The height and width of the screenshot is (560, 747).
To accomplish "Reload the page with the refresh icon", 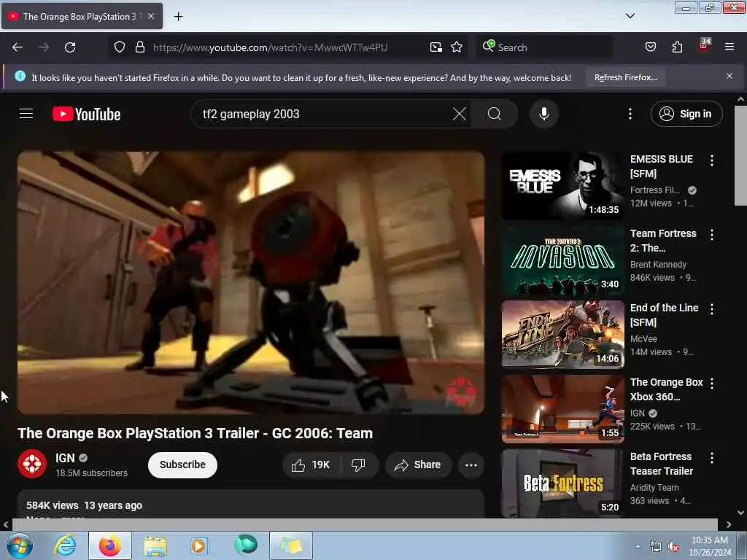I will [70, 47].
